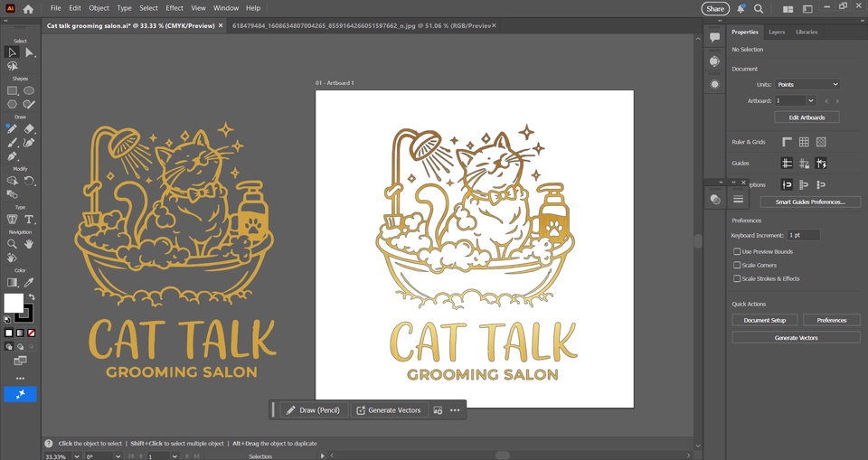Open search via magnifier icon in top bar
868x460 pixels.
point(759,8)
